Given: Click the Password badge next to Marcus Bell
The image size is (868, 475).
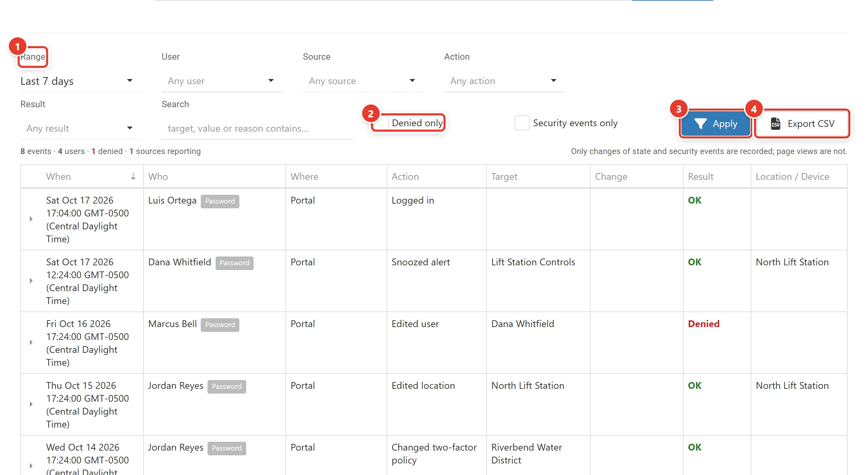Looking at the screenshot, I should pos(220,325).
